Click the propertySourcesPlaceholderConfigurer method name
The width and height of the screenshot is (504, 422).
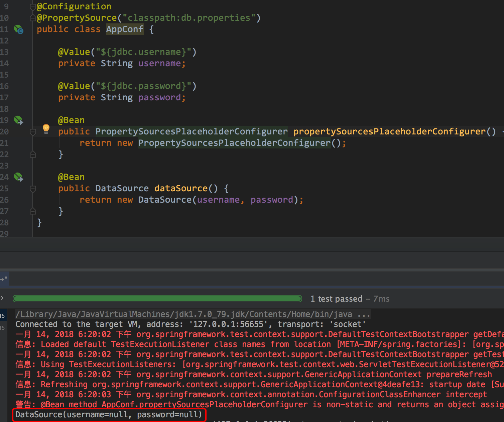pos(389,131)
